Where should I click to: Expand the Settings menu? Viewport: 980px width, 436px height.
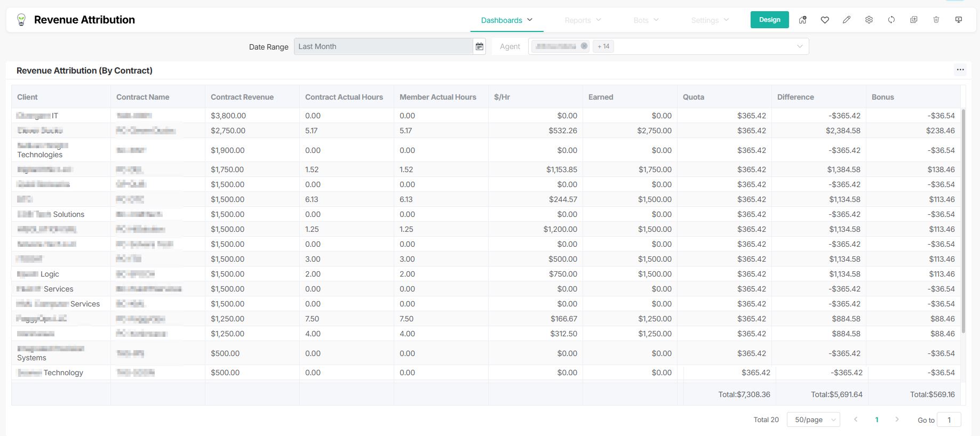[710, 20]
